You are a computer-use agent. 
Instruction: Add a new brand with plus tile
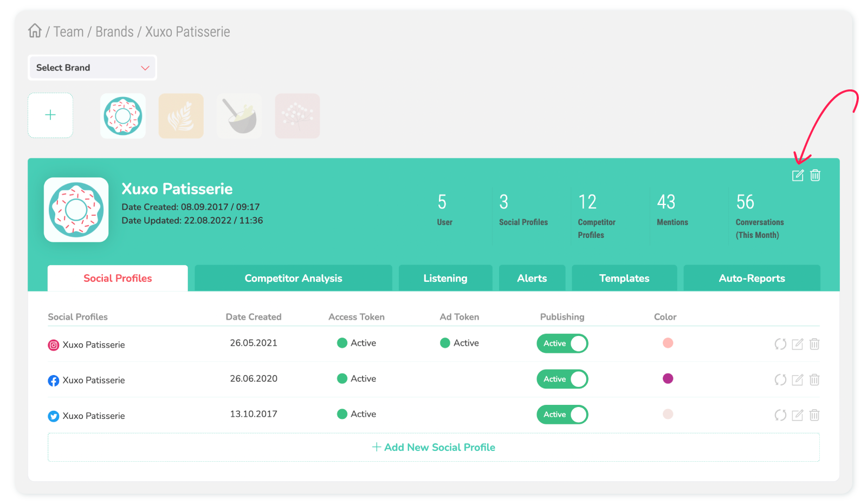[50, 115]
